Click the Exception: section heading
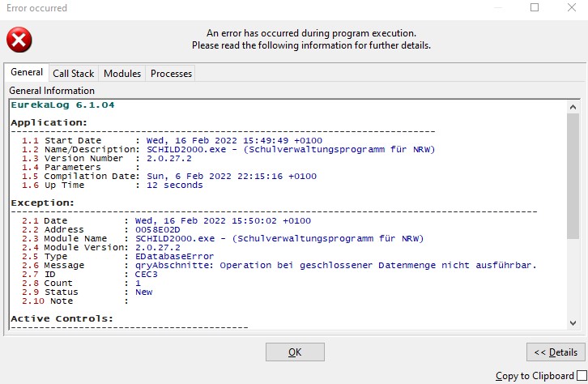The image size is (588, 384). click(42, 203)
